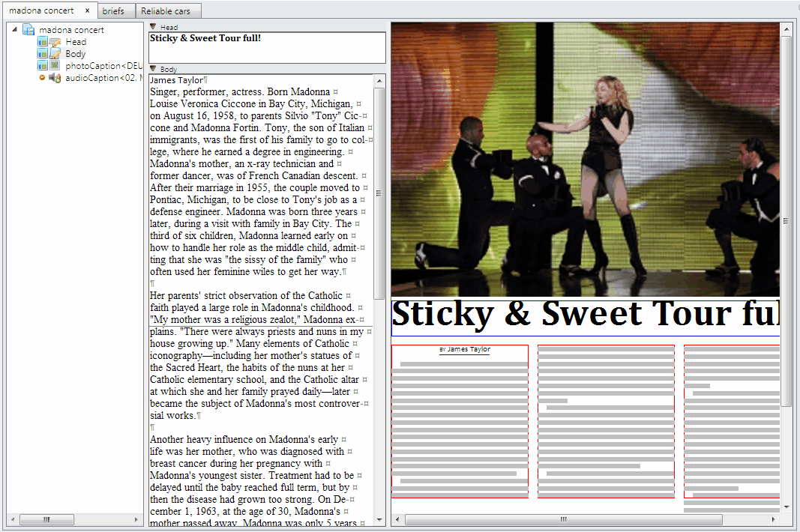Collapse the Body section triangle
800x532 pixels.
point(153,69)
